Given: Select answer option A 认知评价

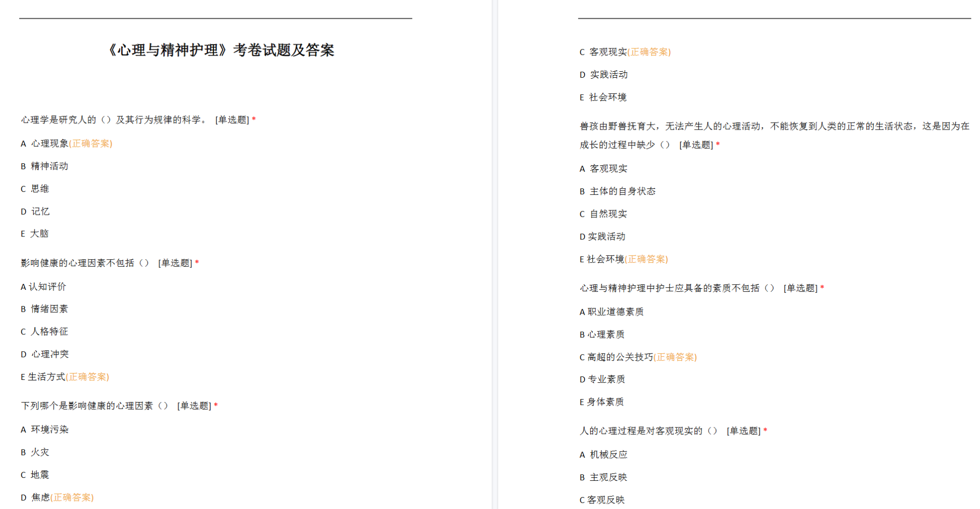Looking at the screenshot, I should [x=47, y=287].
